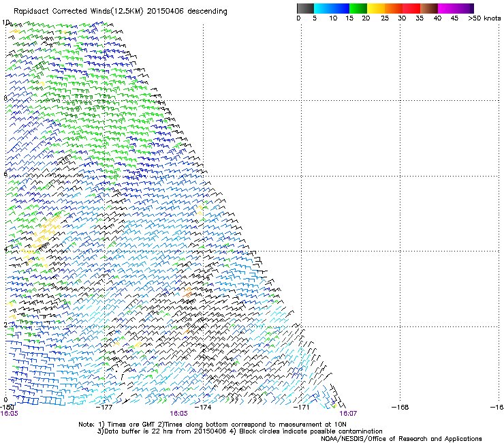This screenshot has height=443, width=504.
Task: Click the green 15-20 knots color segment
Action: [x=358, y=8]
